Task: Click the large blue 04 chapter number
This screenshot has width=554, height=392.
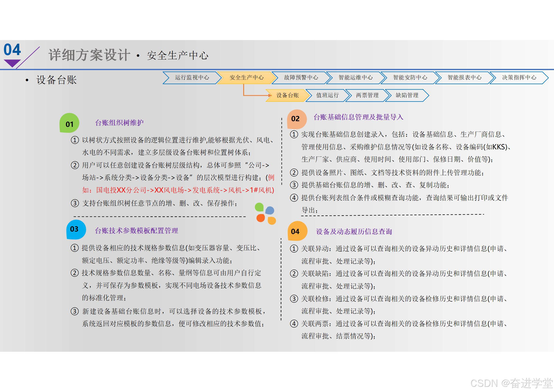Action: (x=12, y=50)
